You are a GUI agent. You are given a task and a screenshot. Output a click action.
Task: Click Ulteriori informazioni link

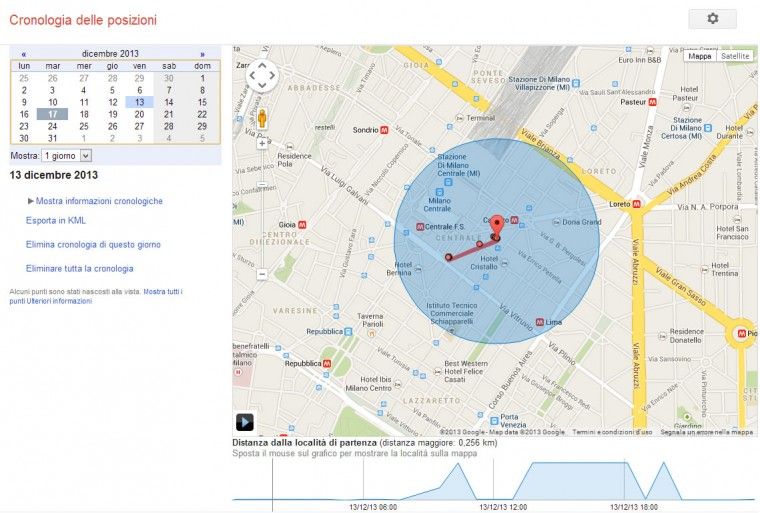coord(59,301)
